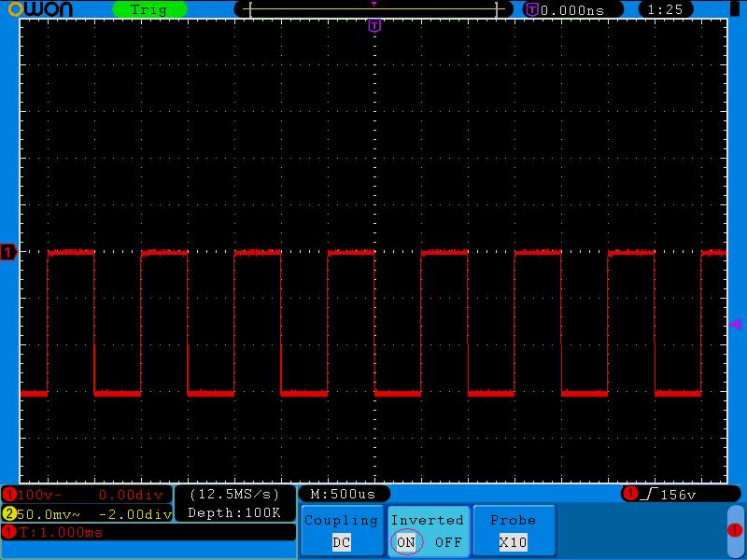Viewport: 747px width, 560px height.
Task: Open the Coupling menu
Action: pyautogui.click(x=341, y=530)
